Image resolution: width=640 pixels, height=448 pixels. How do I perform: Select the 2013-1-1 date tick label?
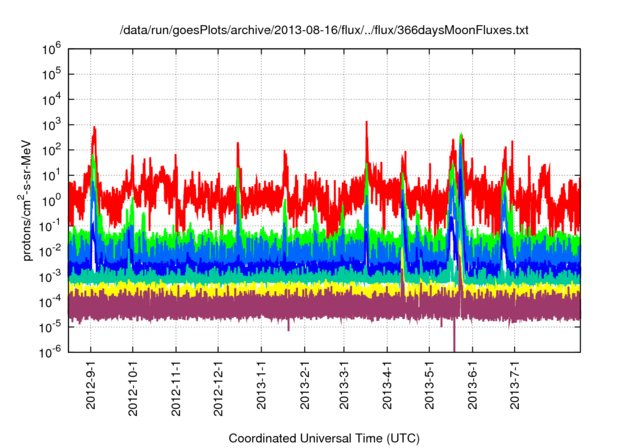click(261, 385)
